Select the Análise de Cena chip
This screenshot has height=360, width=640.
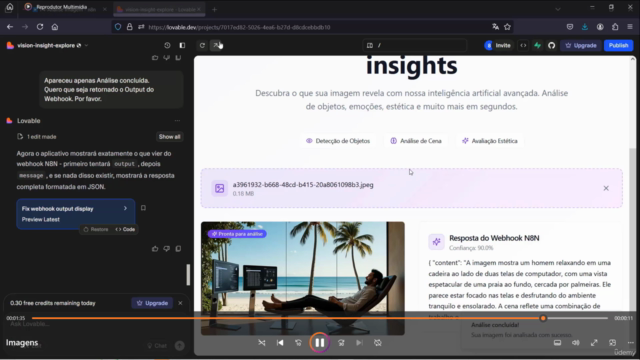point(416,141)
